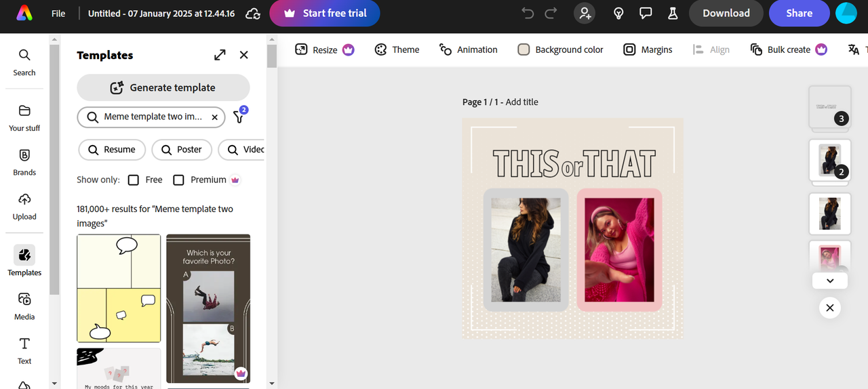This screenshot has height=389, width=868.
Task: Open the File menu
Action: point(58,13)
